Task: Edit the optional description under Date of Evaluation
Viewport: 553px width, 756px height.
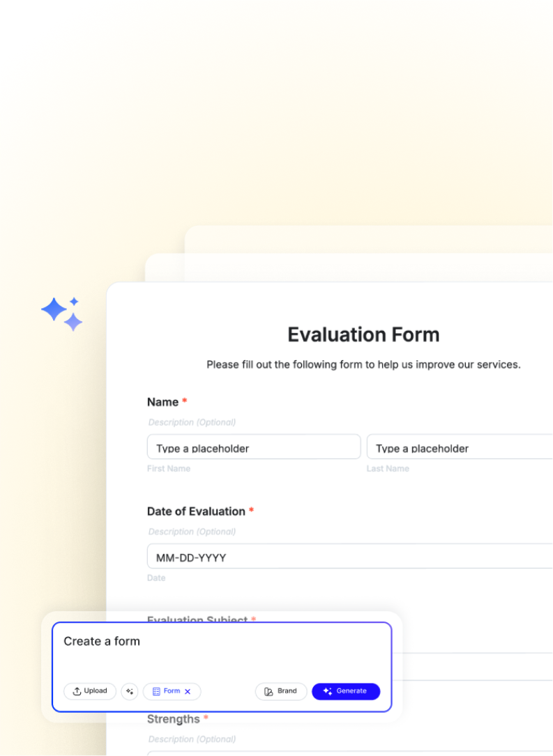Action: (192, 532)
